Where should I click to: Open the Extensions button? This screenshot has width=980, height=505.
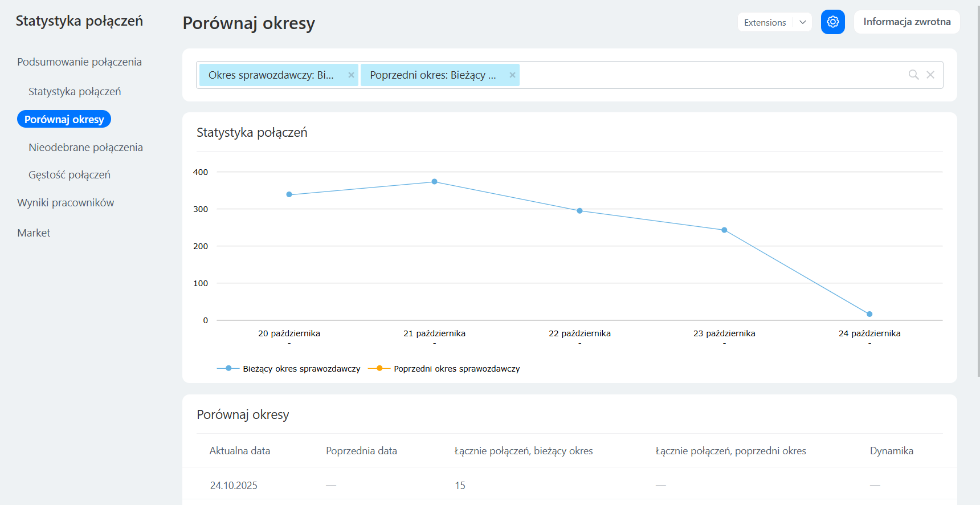tap(765, 22)
